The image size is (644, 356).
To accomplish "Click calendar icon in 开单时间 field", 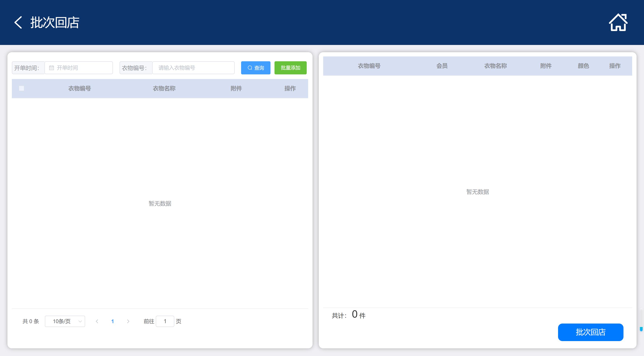I will click(x=52, y=68).
